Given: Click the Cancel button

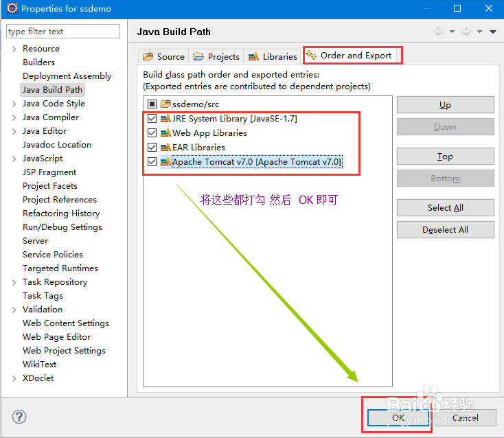Looking at the screenshot, I should coord(465,417).
